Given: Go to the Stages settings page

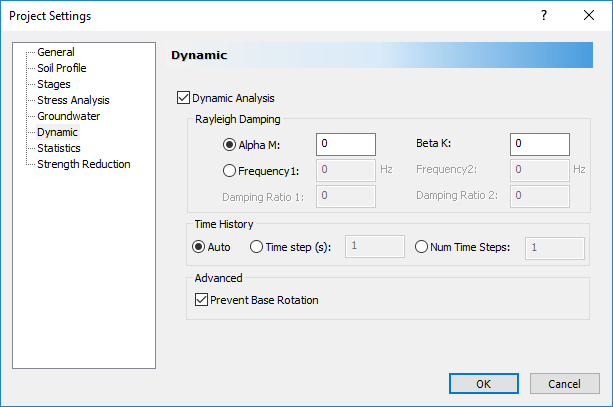Looking at the screenshot, I should pyautogui.click(x=54, y=84).
